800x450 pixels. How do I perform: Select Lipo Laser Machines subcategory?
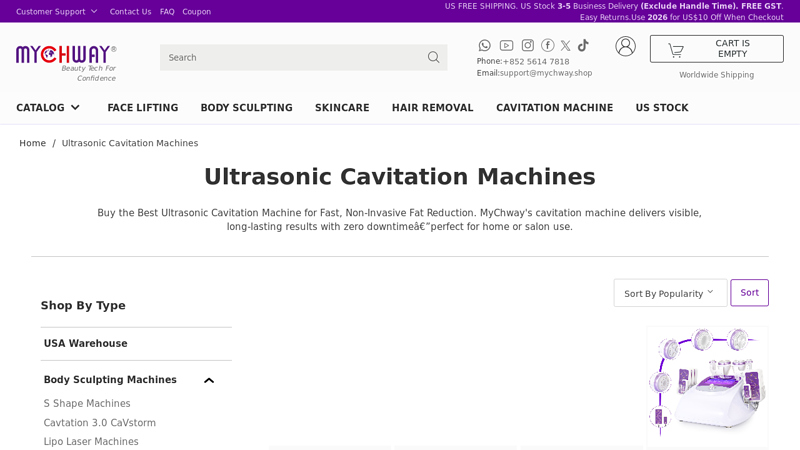tap(91, 441)
